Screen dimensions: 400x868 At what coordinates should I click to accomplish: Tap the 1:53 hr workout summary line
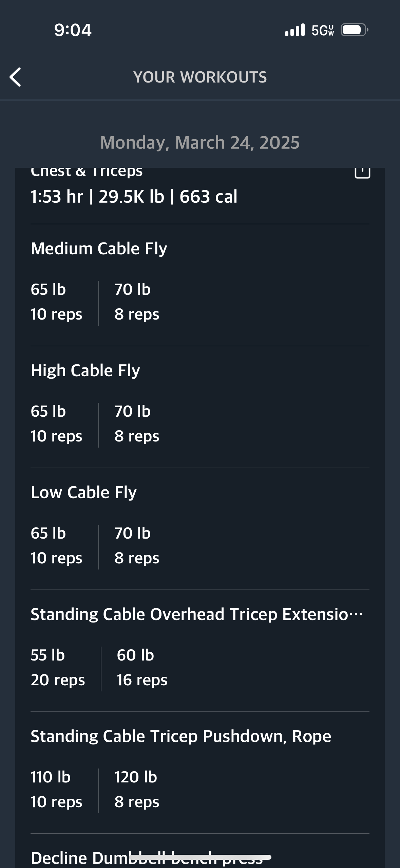point(134,197)
